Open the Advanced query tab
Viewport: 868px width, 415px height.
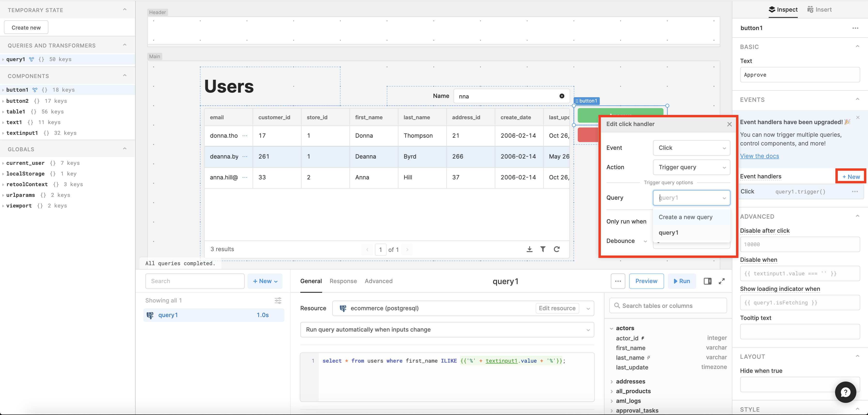(x=378, y=281)
